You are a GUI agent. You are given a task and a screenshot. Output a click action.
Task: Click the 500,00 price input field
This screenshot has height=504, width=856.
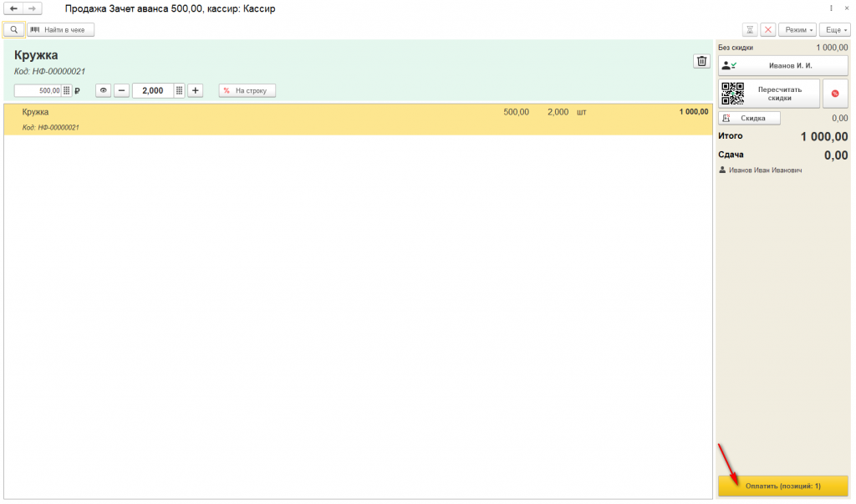(38, 90)
